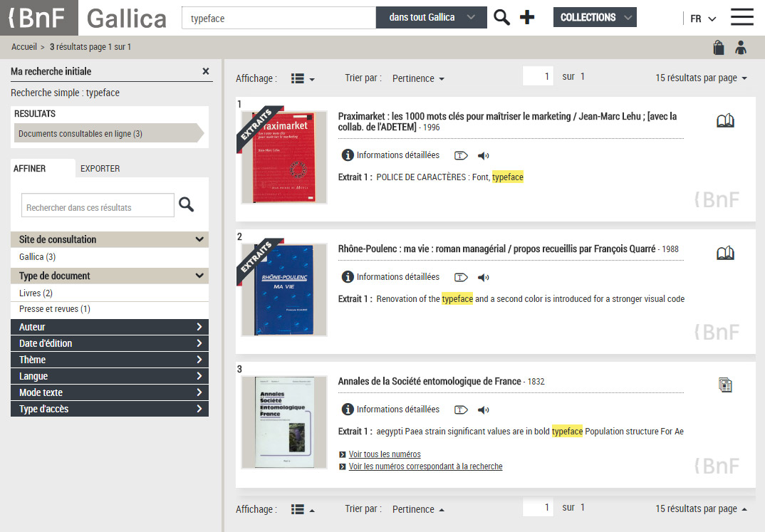Open text mode icon for Annales
This screenshot has width=765, height=532.
pyautogui.click(x=461, y=410)
